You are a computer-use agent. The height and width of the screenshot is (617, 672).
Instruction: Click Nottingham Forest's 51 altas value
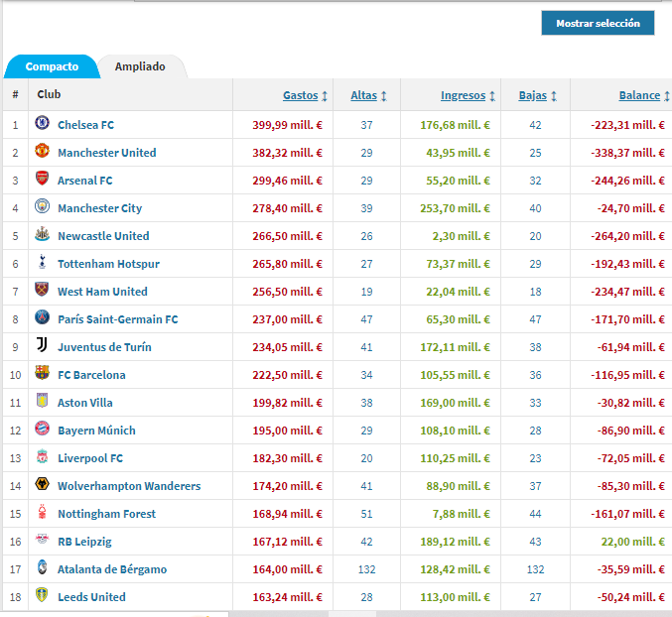(x=366, y=514)
